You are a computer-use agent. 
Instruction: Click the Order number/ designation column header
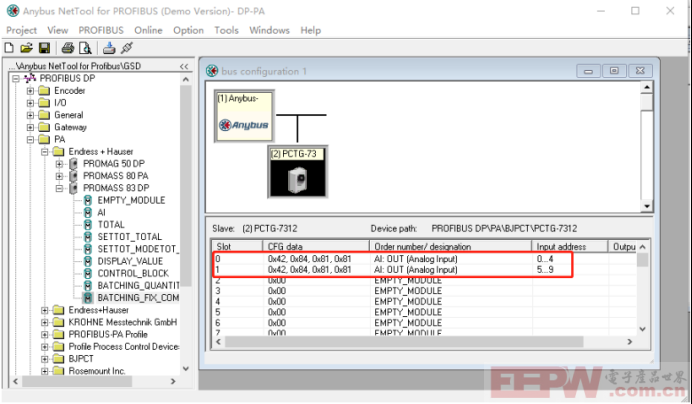tap(451, 246)
